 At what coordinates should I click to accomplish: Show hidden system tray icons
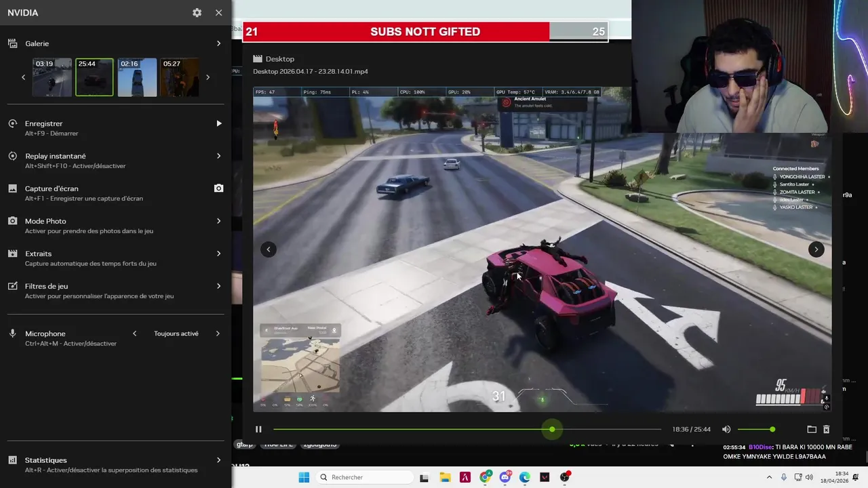pos(770,477)
